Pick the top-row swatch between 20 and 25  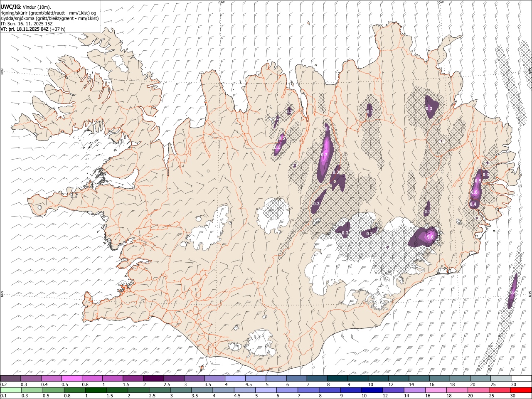click(x=480, y=378)
